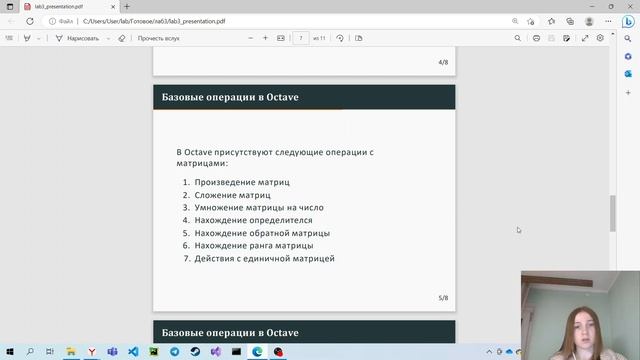Click list item Нахождение обратной матрицы

click(x=262, y=233)
